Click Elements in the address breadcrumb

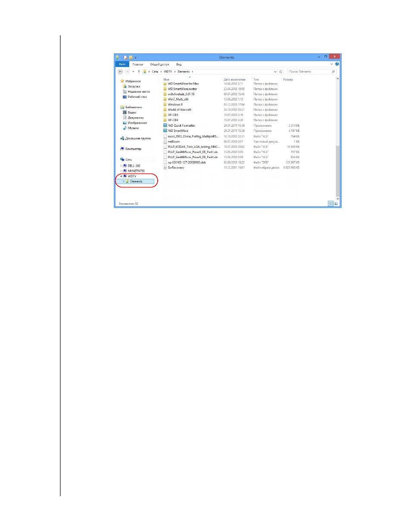click(184, 72)
